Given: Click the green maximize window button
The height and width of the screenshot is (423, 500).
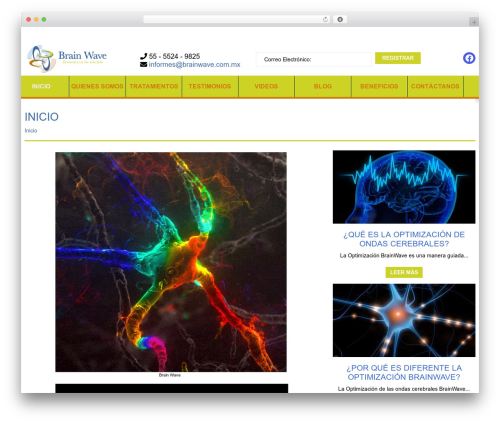Looking at the screenshot, I should (44, 20).
